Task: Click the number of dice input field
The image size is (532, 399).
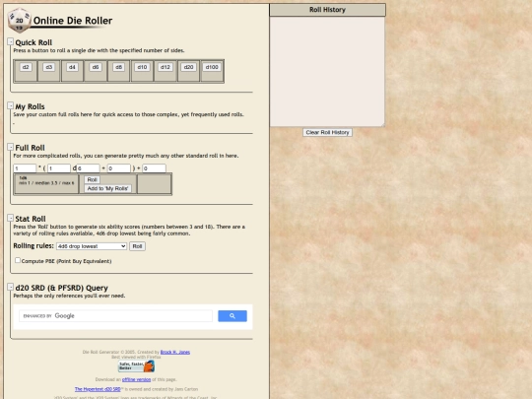Action: pyautogui.click(x=59, y=168)
